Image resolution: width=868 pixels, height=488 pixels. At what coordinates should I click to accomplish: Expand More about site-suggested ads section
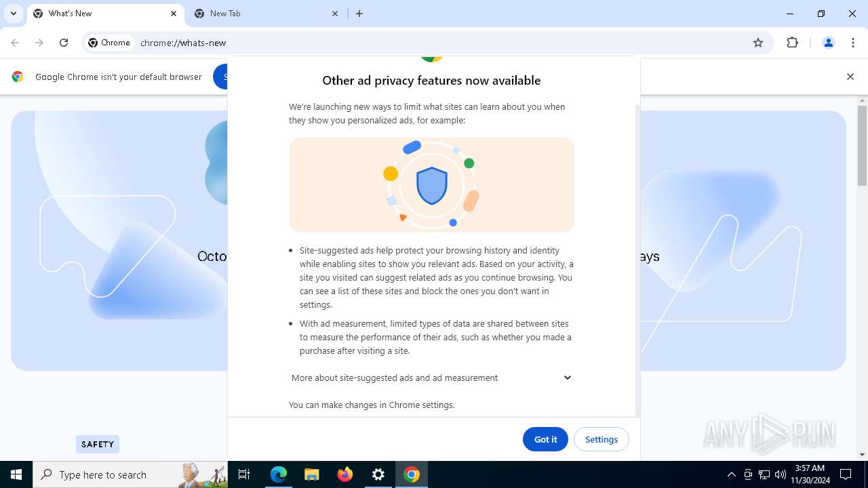[x=432, y=378]
